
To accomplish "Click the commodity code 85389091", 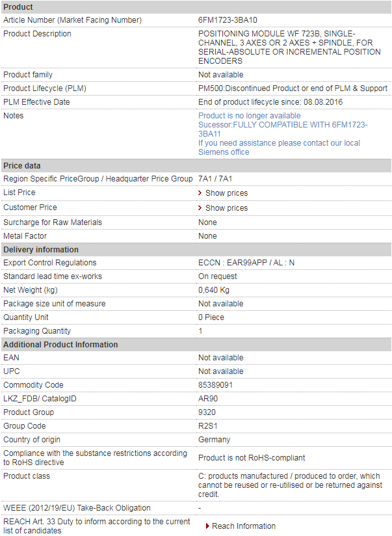I will click(215, 385).
